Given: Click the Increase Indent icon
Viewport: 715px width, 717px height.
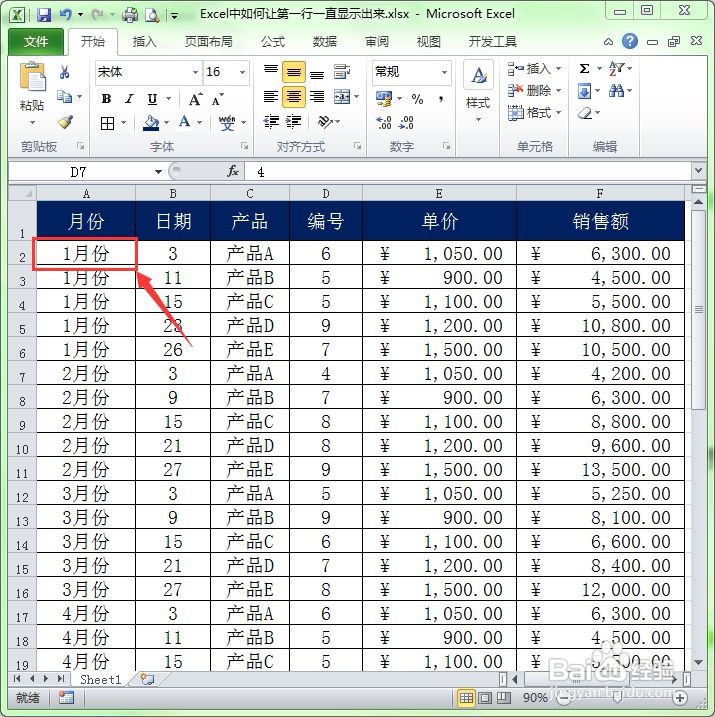Looking at the screenshot, I should pos(293,122).
